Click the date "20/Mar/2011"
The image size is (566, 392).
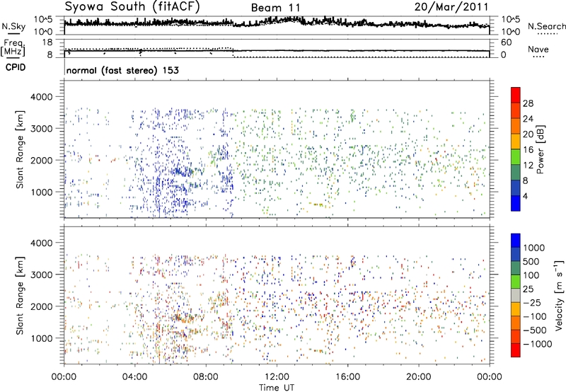(x=451, y=7)
